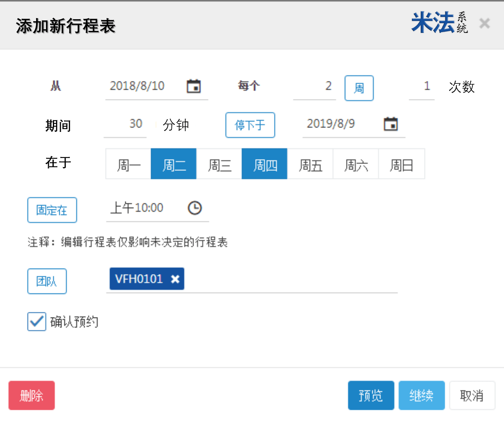Open the clock time picker for 上午10:00
The image size is (504, 421).
(x=195, y=208)
